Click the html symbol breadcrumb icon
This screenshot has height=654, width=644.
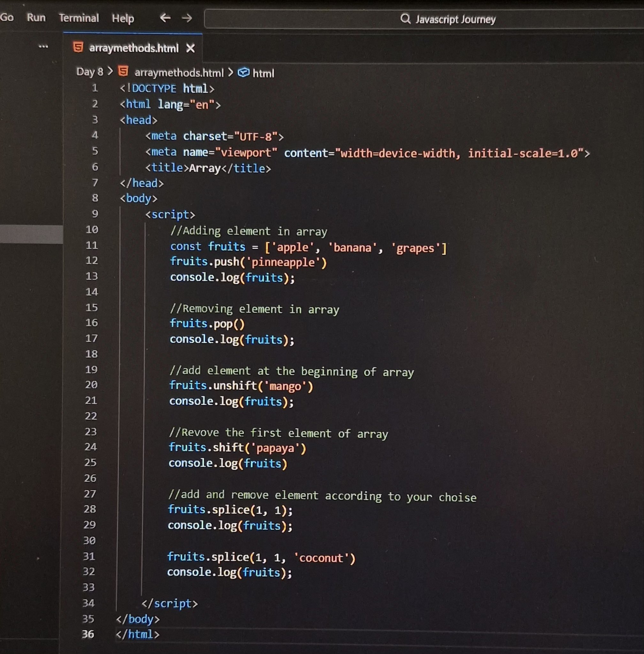[x=243, y=72]
